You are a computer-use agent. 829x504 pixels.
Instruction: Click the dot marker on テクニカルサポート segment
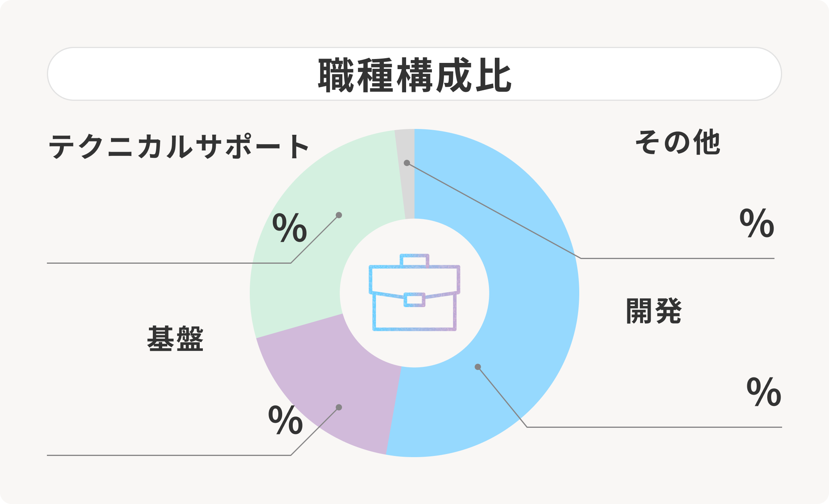(x=339, y=215)
